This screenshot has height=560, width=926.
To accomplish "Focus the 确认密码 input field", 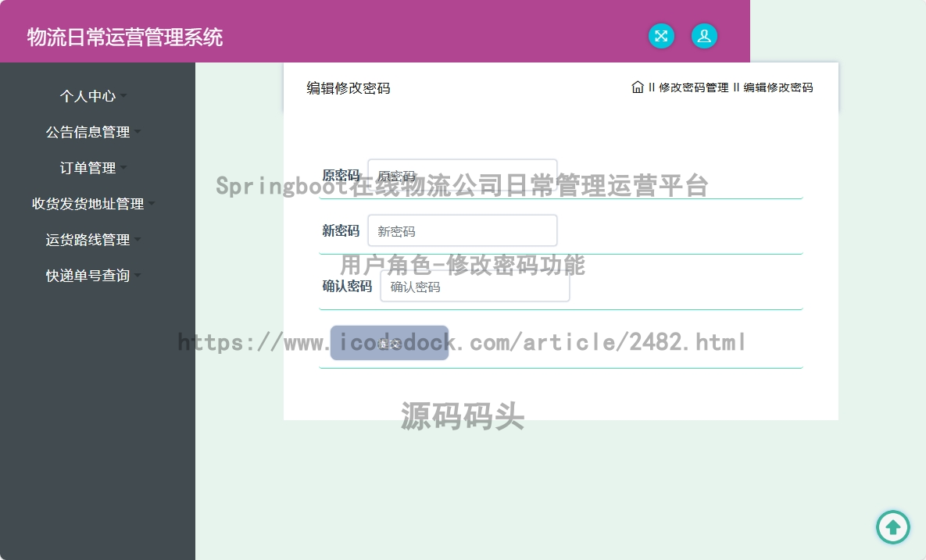I will [x=475, y=286].
